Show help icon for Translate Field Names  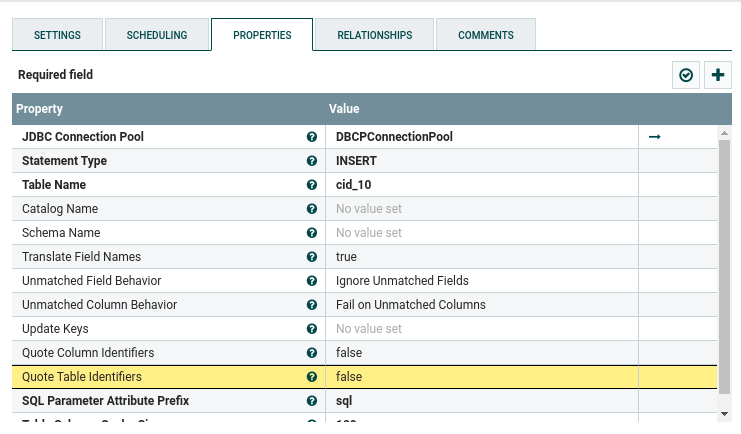[x=312, y=257]
